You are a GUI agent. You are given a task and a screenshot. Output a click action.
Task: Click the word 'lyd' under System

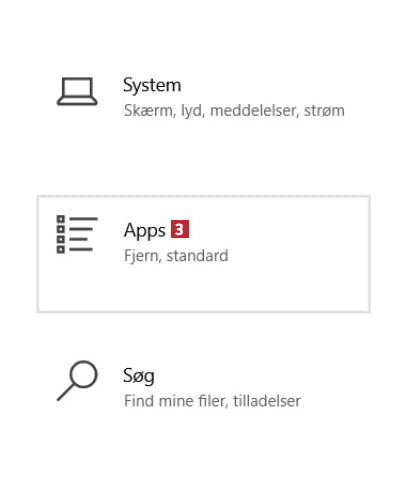point(192,111)
